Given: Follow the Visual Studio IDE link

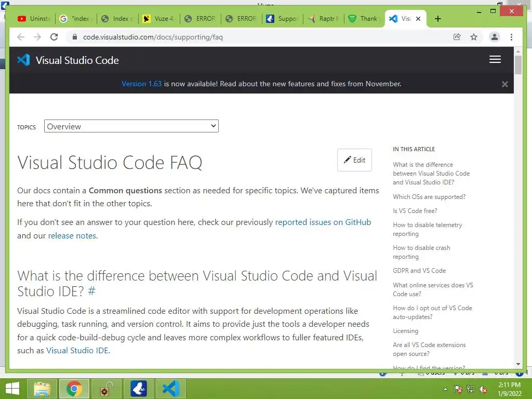Looking at the screenshot, I should pos(77,351).
